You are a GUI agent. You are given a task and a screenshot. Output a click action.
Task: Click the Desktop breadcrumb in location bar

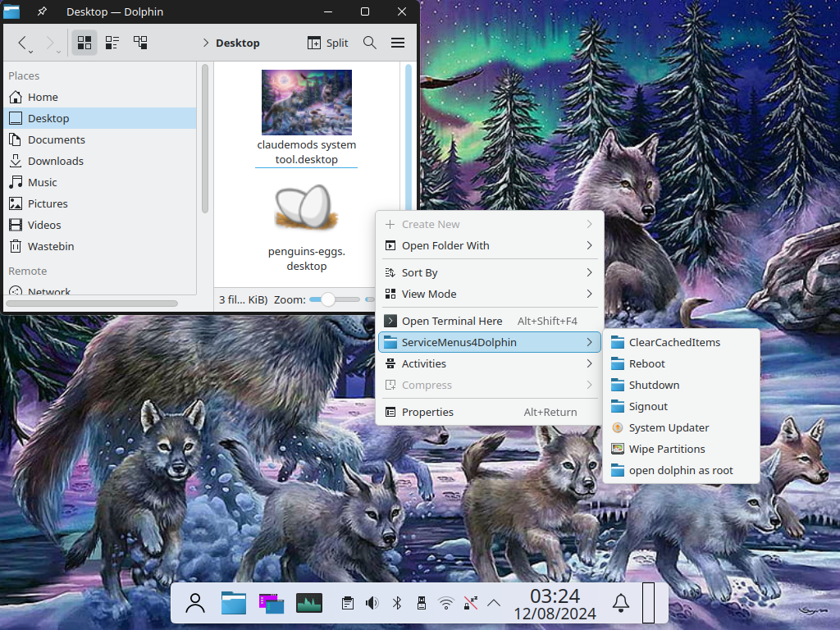tap(237, 43)
